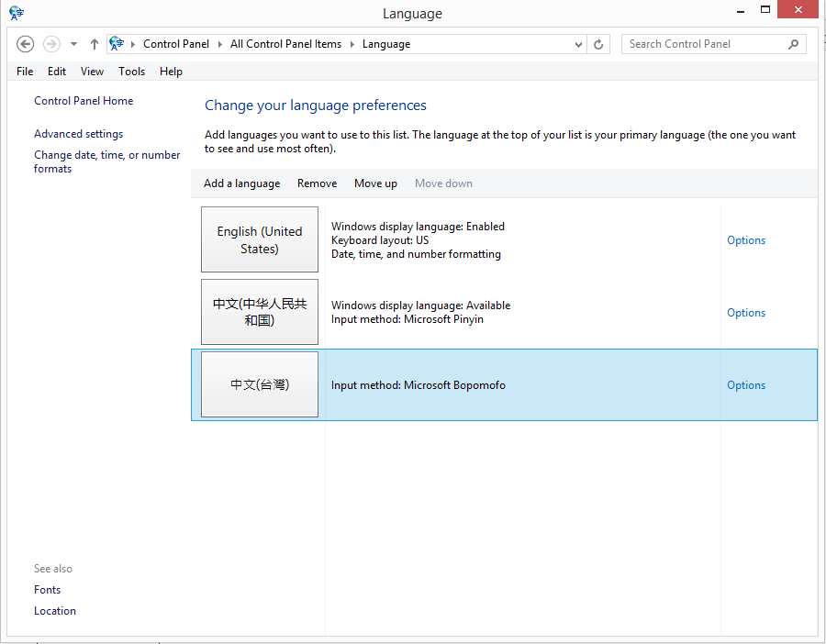Refresh the Language page
The width and height of the screenshot is (826, 644).
(x=598, y=45)
